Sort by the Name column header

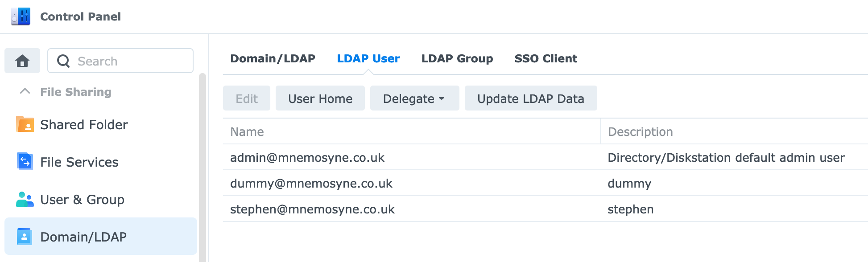[411, 131]
